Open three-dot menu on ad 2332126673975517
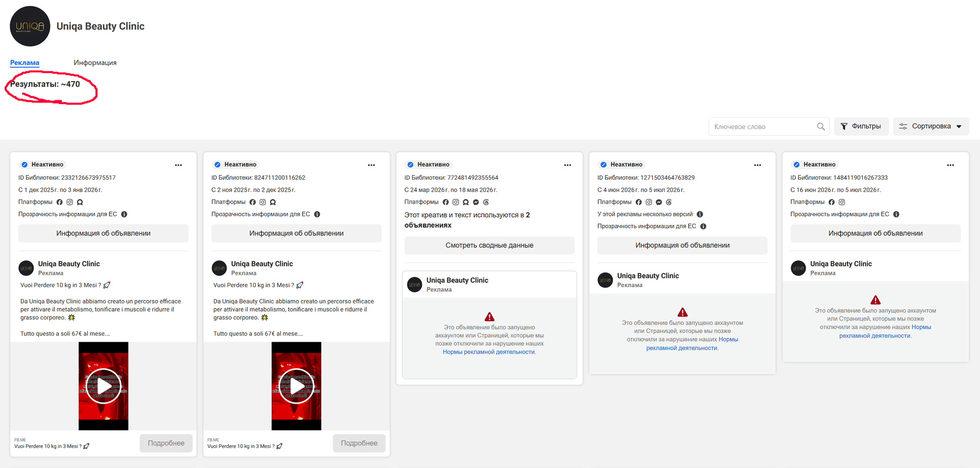 tap(178, 165)
